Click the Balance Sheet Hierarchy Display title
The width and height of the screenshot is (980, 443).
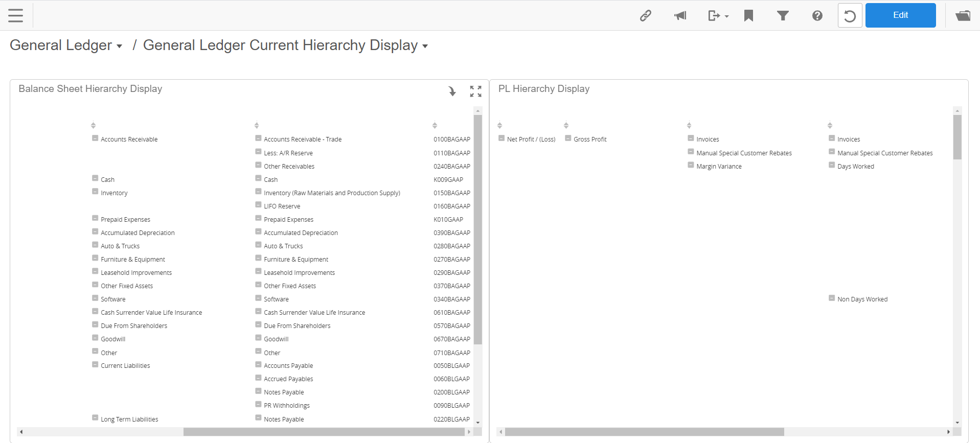pos(90,89)
